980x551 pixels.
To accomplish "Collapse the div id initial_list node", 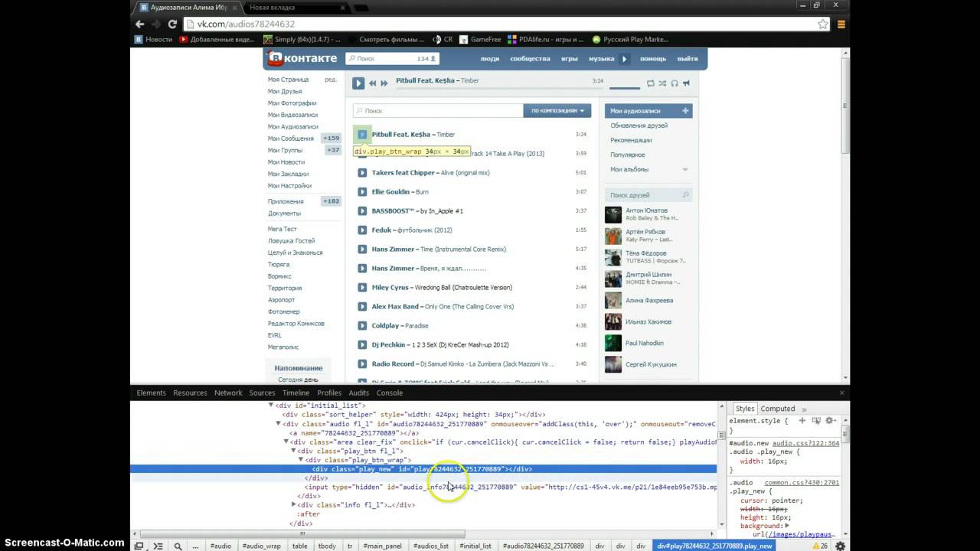I will 271,405.
